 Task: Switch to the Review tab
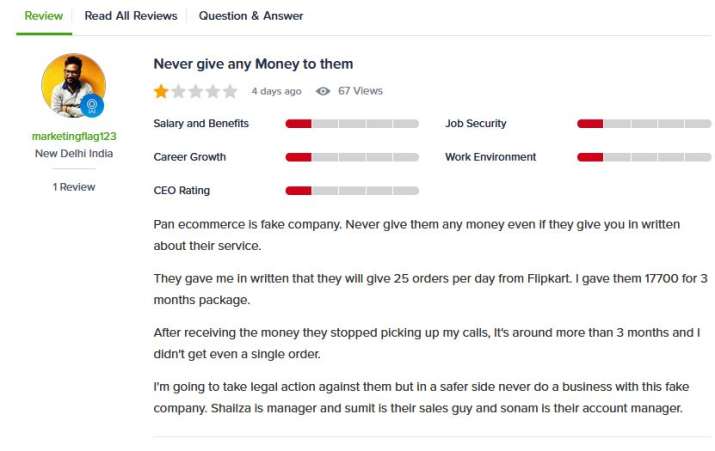coord(44,16)
